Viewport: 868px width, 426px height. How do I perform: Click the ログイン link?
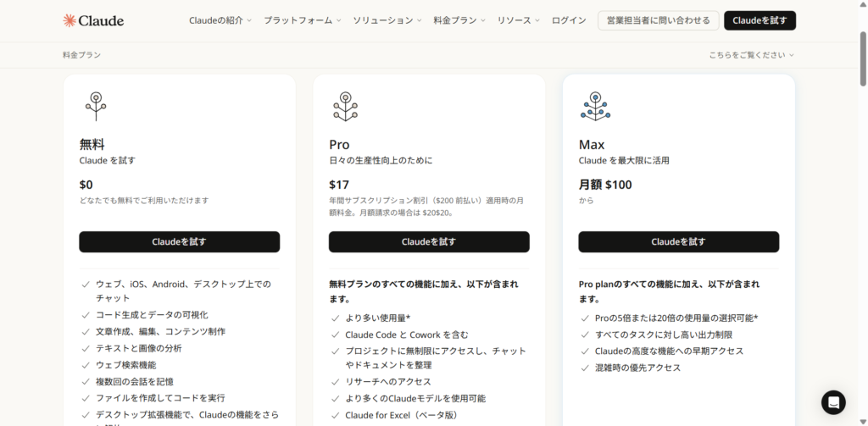pyautogui.click(x=569, y=20)
